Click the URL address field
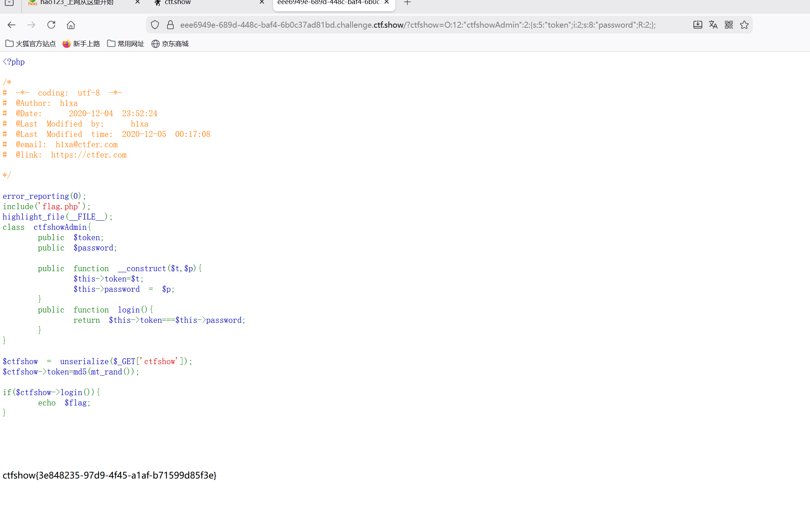 (x=417, y=25)
